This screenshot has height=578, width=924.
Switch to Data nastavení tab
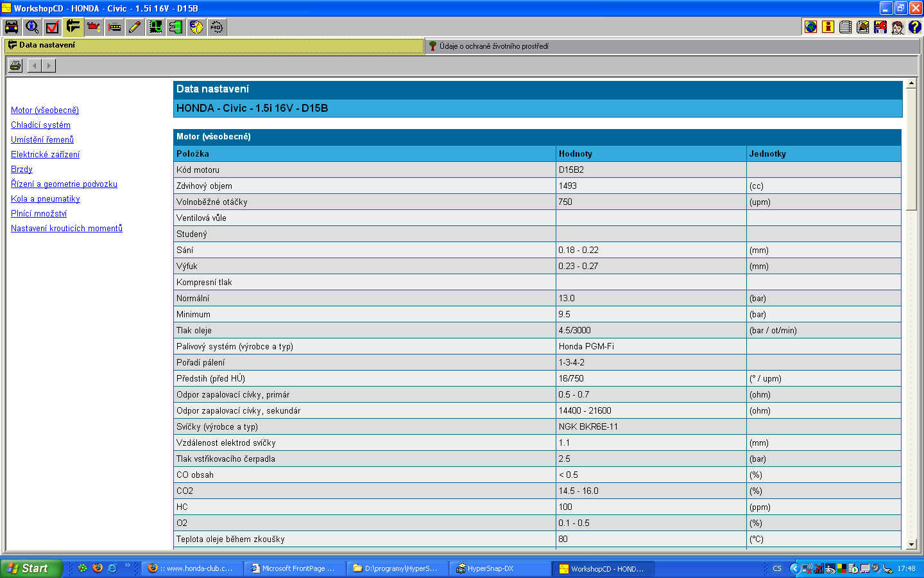pyautogui.click(x=47, y=45)
